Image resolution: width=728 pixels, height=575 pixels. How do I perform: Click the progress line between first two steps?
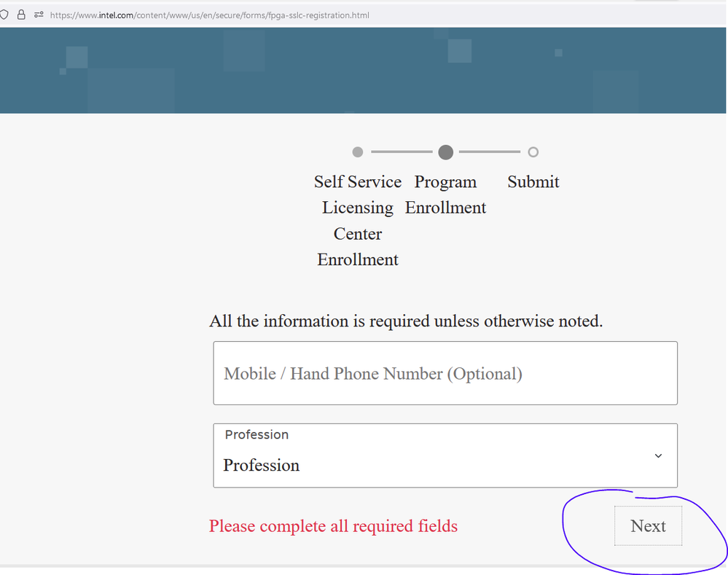402,152
